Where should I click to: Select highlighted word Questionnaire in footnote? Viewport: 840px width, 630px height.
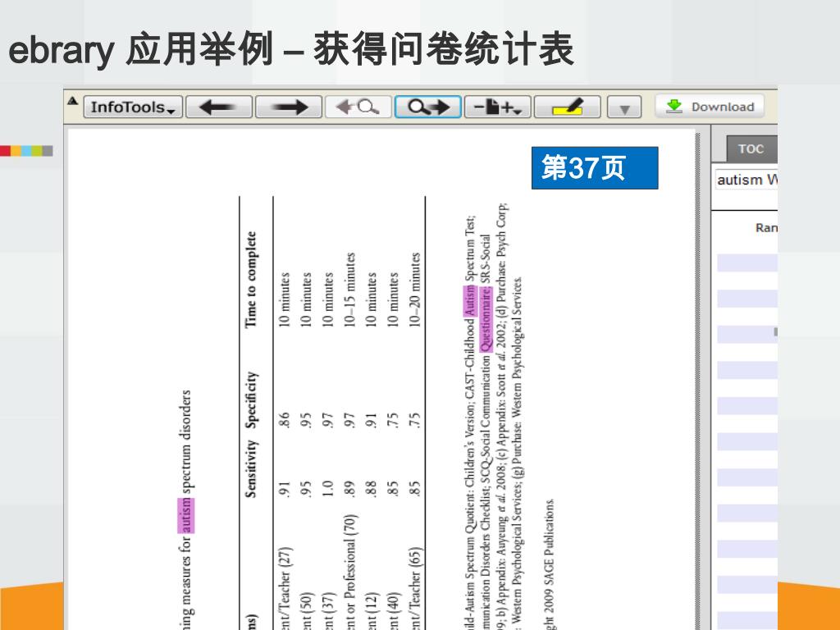486,320
